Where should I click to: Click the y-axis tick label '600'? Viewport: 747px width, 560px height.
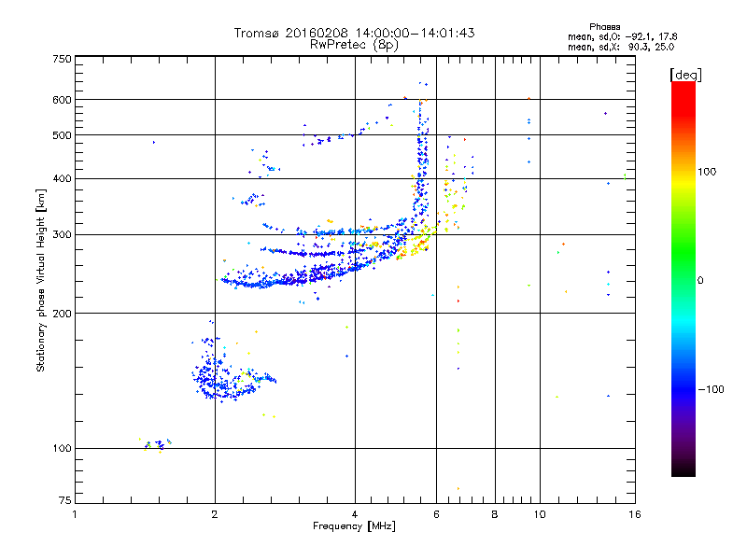(62, 100)
